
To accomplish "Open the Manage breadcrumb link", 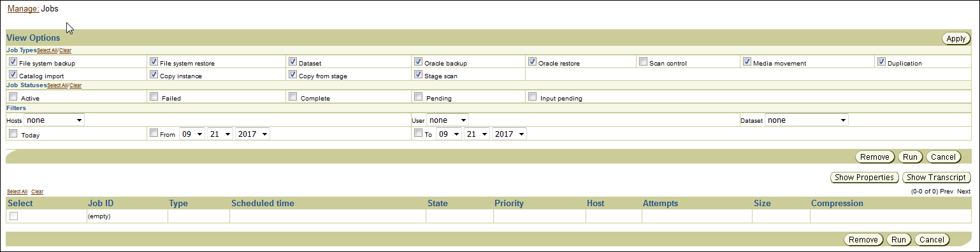I will tap(23, 9).
